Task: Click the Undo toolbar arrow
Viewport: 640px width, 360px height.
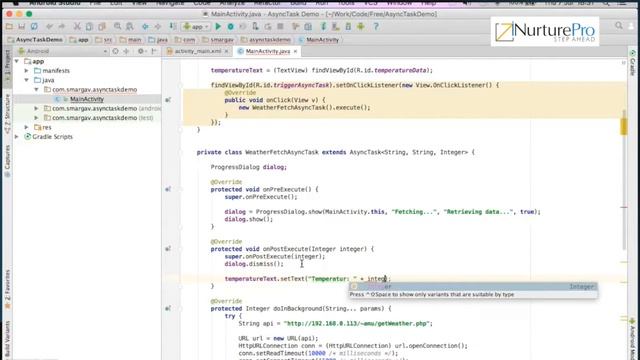Action: [x=49, y=27]
